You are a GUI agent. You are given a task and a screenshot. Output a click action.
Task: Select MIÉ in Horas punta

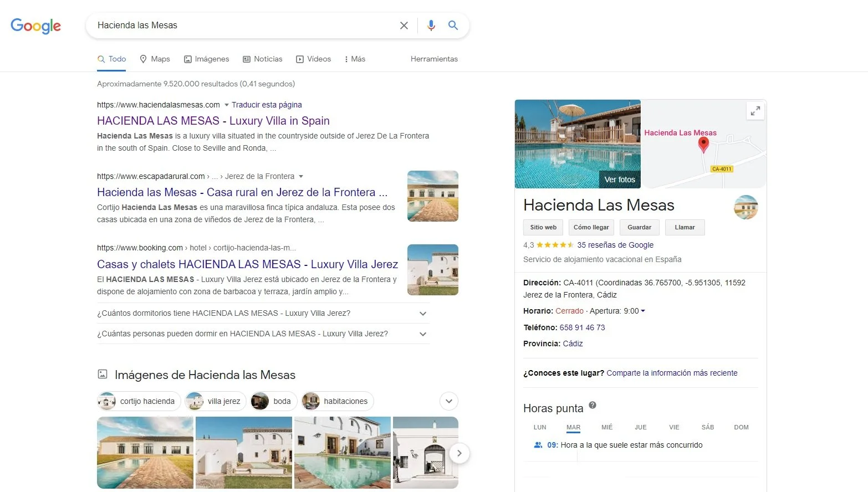pyautogui.click(x=607, y=427)
